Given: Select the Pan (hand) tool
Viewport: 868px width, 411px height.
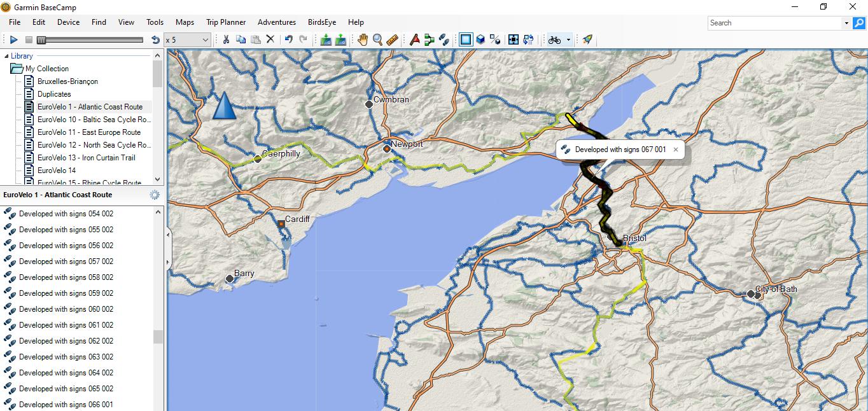Looking at the screenshot, I should pos(362,39).
